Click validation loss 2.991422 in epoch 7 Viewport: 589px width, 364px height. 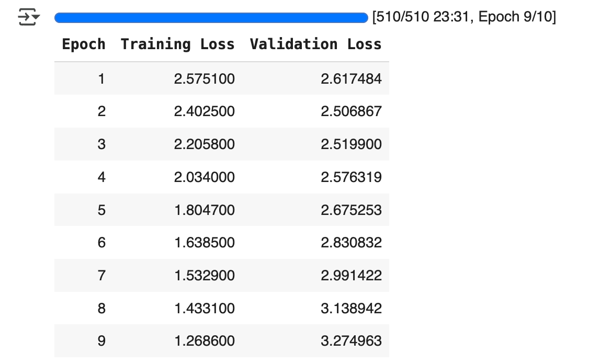(x=352, y=276)
